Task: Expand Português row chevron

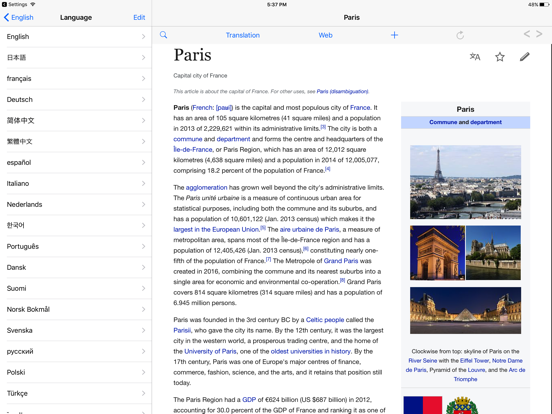Action: 143,246
